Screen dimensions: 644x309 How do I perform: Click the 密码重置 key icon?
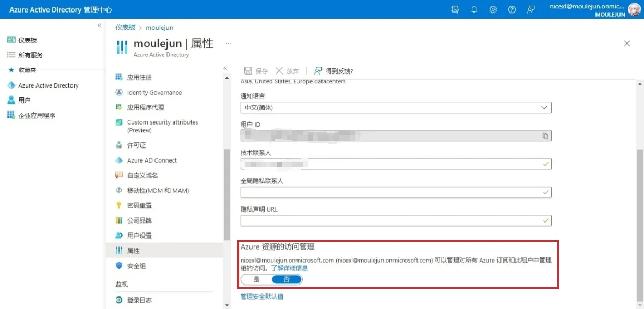pos(119,206)
